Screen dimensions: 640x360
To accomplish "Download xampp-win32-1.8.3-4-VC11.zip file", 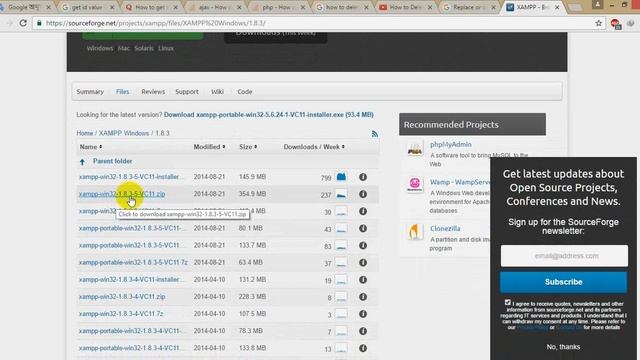I will [x=122, y=297].
